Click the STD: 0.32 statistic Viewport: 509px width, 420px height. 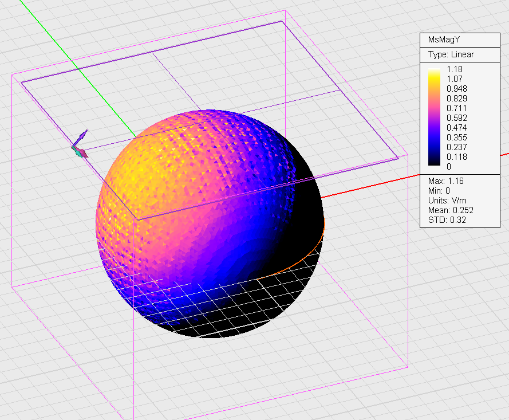pyautogui.click(x=448, y=219)
